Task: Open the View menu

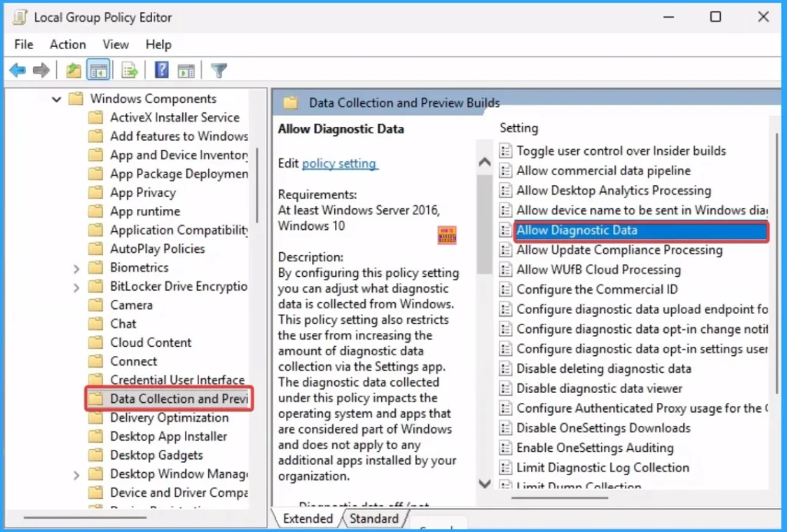Action: [x=116, y=45]
